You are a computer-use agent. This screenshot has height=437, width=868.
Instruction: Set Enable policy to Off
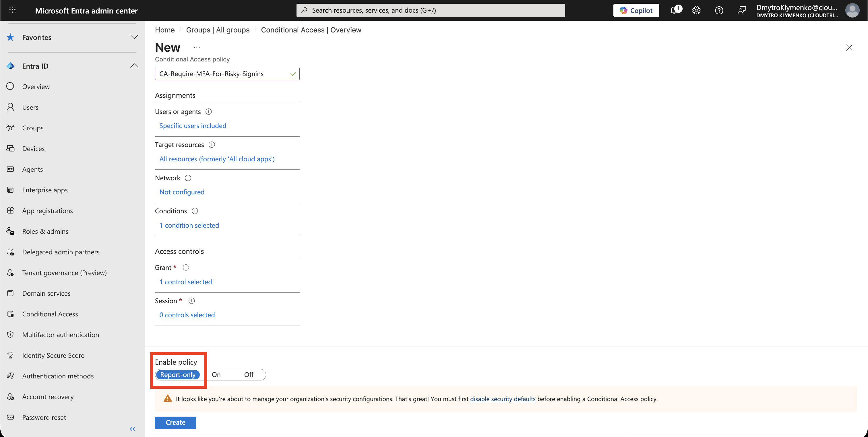point(249,375)
